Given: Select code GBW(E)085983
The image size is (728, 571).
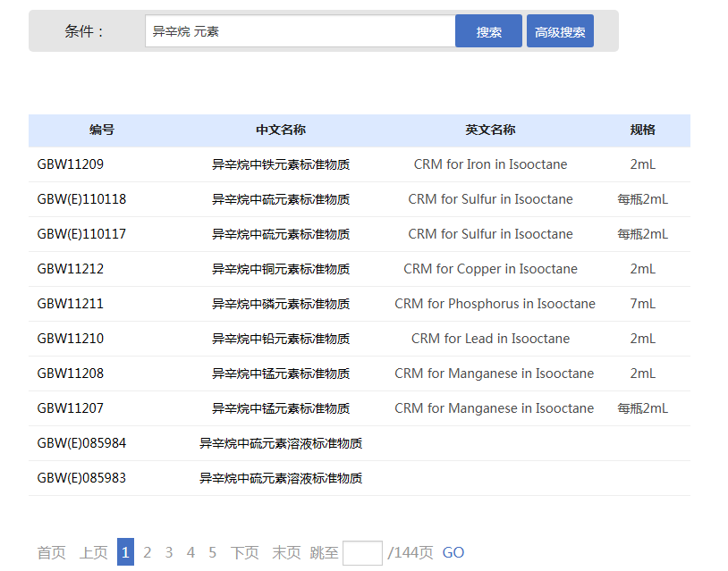Looking at the screenshot, I should 81,478.
